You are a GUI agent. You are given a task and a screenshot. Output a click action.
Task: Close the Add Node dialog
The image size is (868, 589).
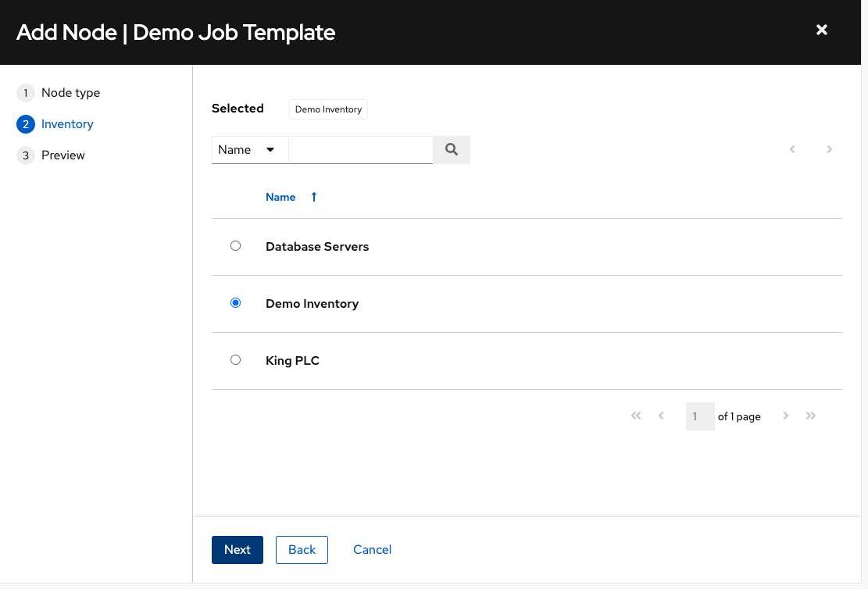pos(821,30)
